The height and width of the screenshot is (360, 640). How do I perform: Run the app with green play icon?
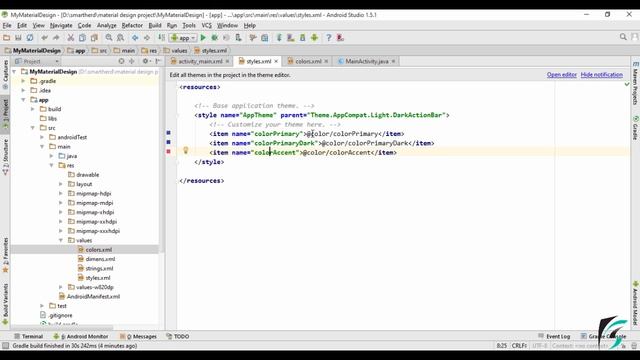click(x=203, y=38)
